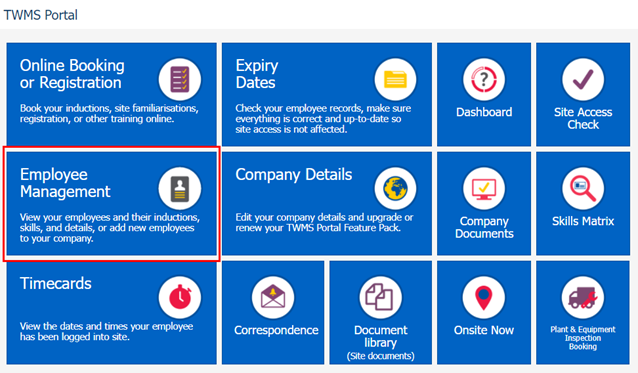This screenshot has height=373, width=638.
Task: Click the Document library (Site documents) label
Action: (380, 342)
